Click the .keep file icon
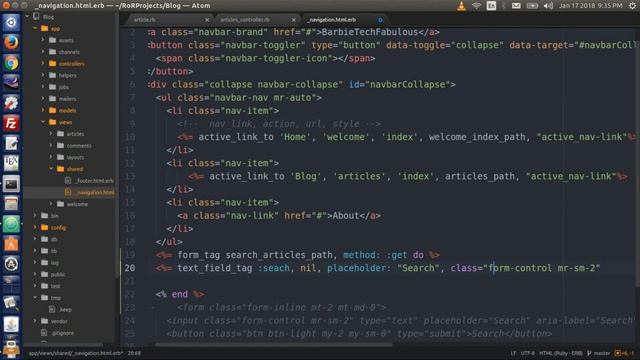The width and height of the screenshot is (640, 360). pyautogui.click(x=52, y=309)
